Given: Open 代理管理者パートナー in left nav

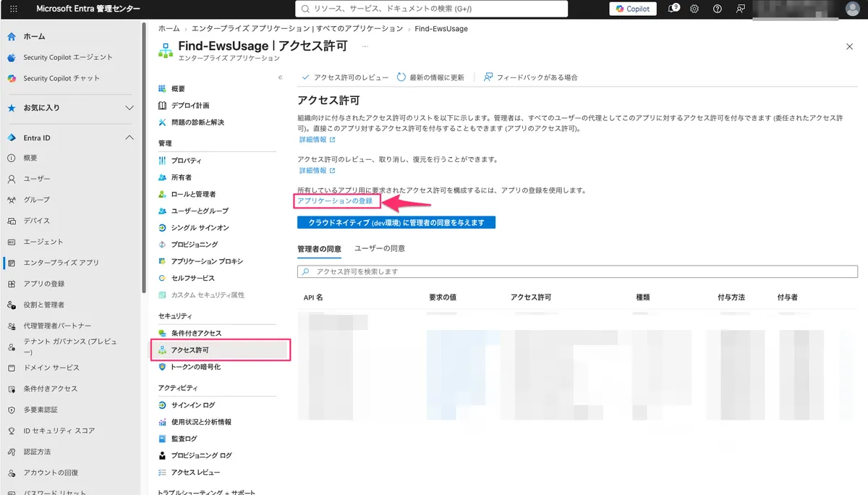Looking at the screenshot, I should [x=57, y=326].
